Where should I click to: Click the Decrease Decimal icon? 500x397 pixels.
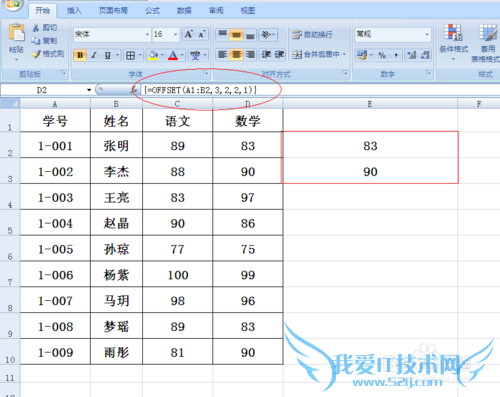click(425, 55)
